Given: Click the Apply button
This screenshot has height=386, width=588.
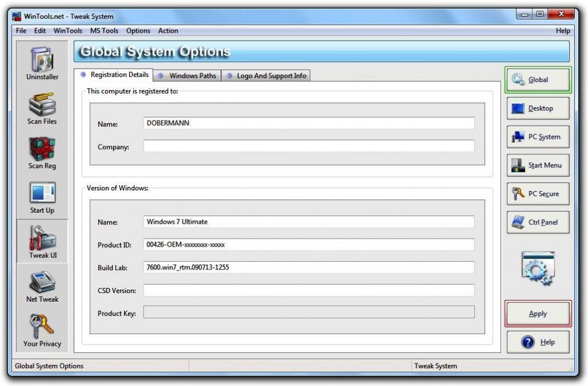Looking at the screenshot, I should 538,314.
